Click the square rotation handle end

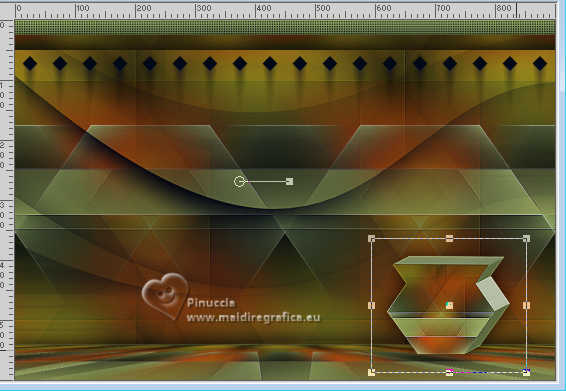coord(289,181)
